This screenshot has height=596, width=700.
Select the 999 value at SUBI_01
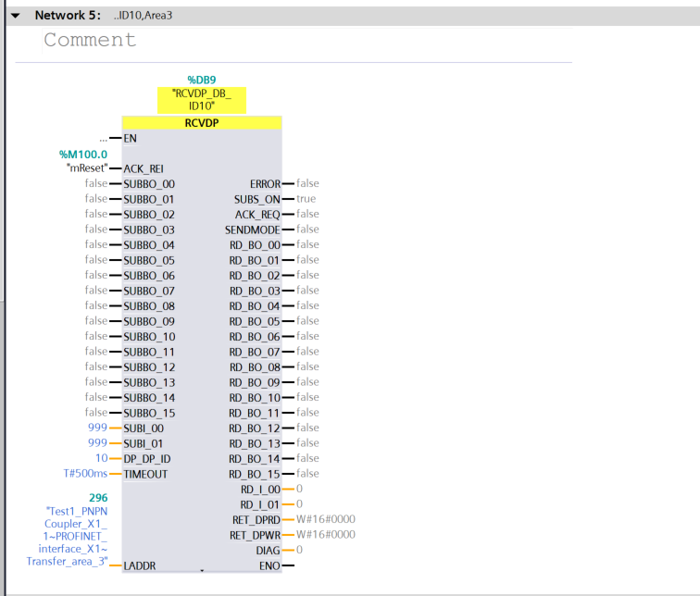pos(97,442)
